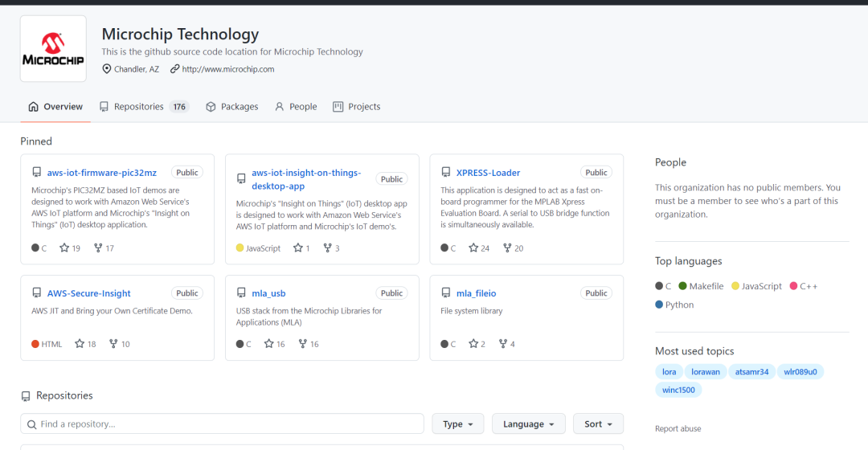Open the mla_usb repository
This screenshot has height=450, width=868.
[268, 293]
